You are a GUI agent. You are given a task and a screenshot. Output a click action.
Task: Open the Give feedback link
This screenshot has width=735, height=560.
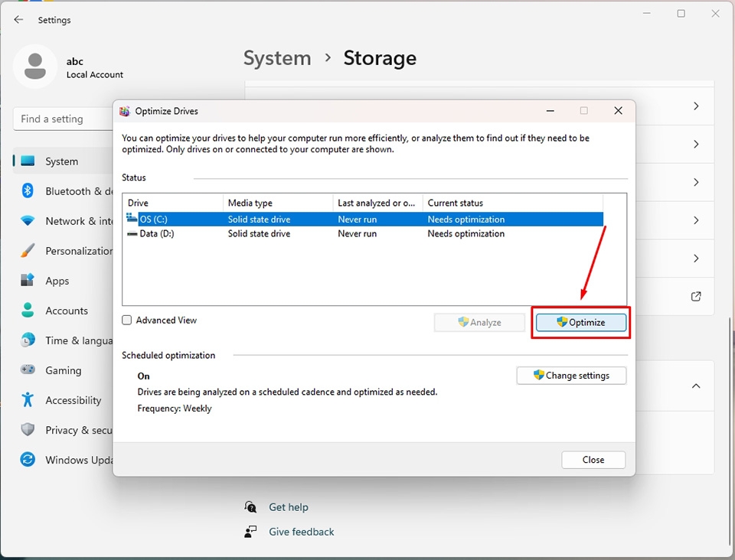tap(302, 532)
